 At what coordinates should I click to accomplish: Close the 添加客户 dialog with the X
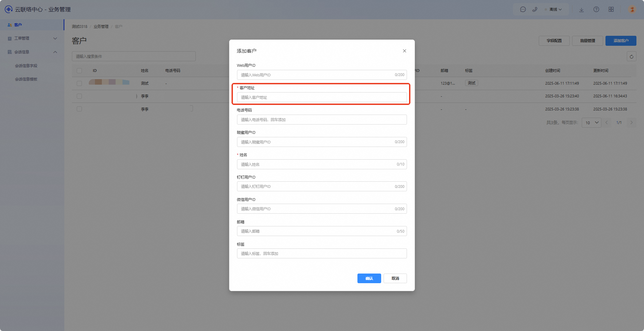[405, 51]
